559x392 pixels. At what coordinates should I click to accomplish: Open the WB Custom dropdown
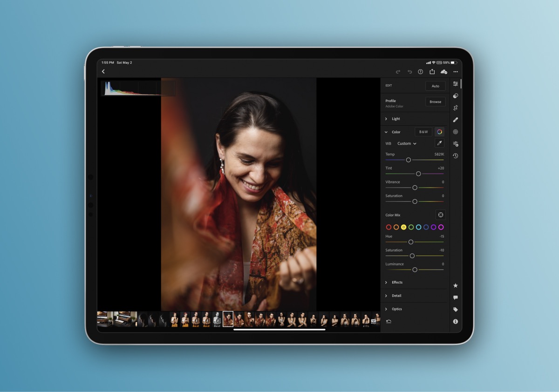pyautogui.click(x=407, y=143)
